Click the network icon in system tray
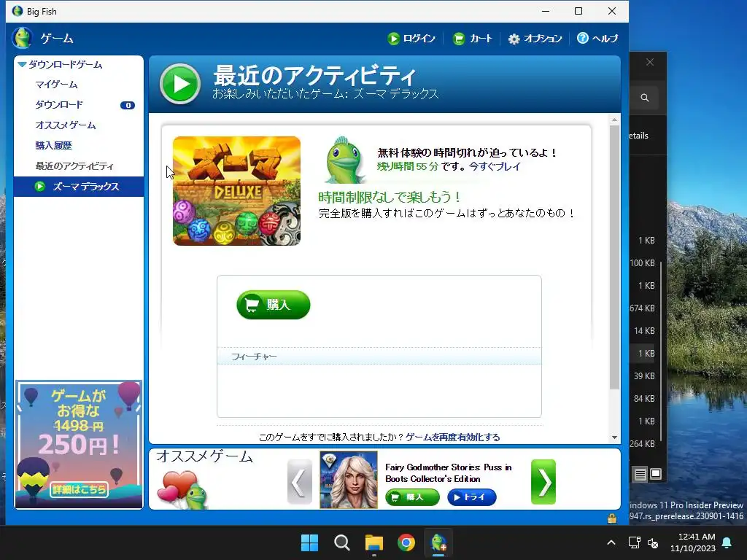Viewport: 747px width, 560px height. (634, 542)
